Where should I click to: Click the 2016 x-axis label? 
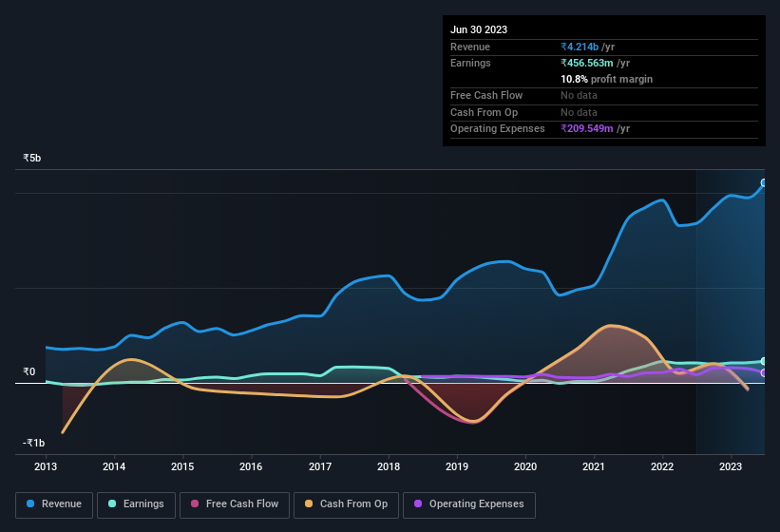[x=251, y=466]
